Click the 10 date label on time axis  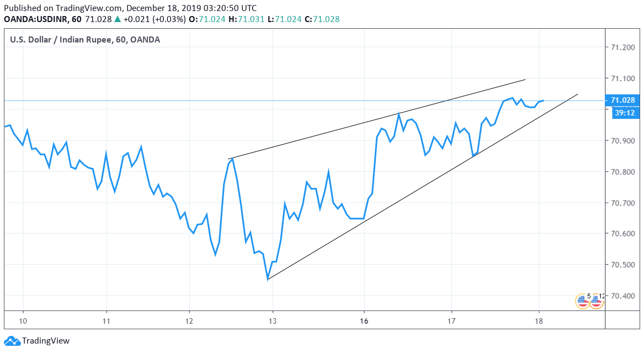(23, 321)
